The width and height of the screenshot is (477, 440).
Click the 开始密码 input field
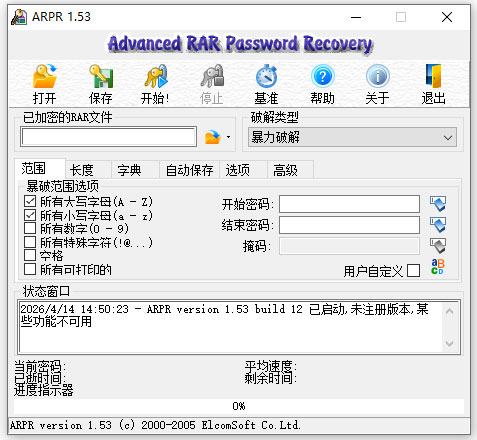tap(349, 204)
